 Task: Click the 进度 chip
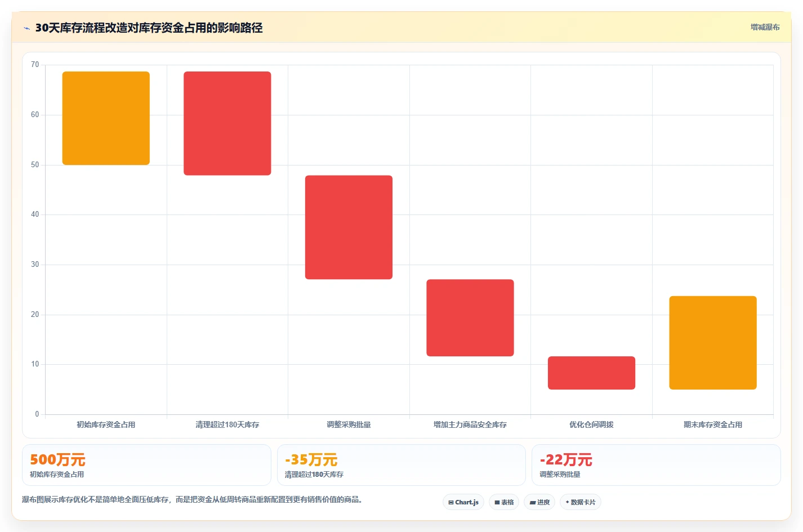(x=539, y=502)
